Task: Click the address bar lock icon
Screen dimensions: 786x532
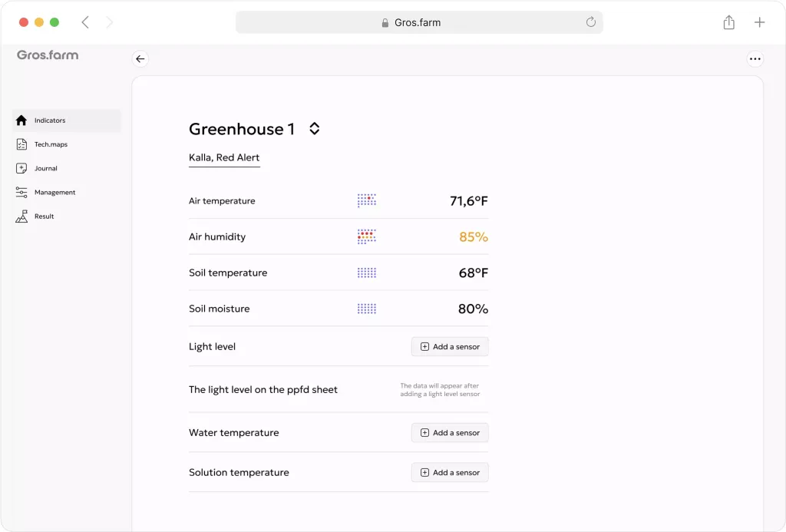Action: click(x=385, y=22)
